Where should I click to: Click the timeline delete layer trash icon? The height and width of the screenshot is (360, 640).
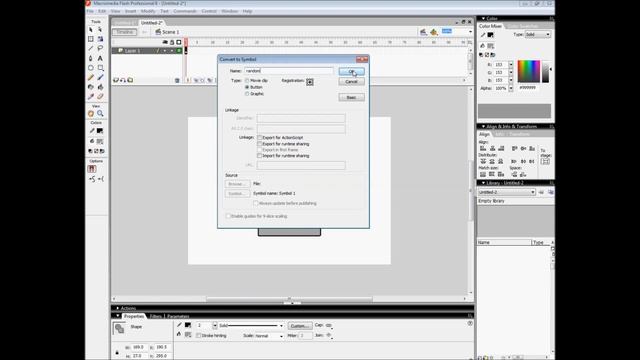pyautogui.click(x=177, y=80)
